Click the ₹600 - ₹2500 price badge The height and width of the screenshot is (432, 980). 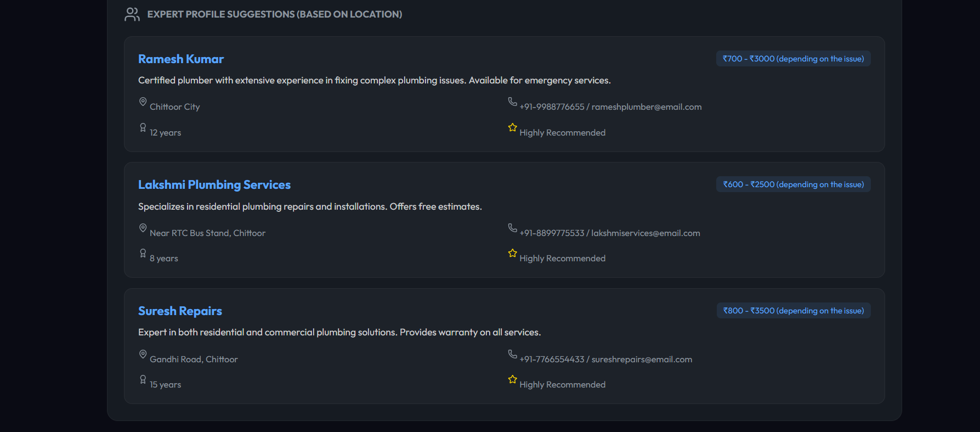pos(793,184)
